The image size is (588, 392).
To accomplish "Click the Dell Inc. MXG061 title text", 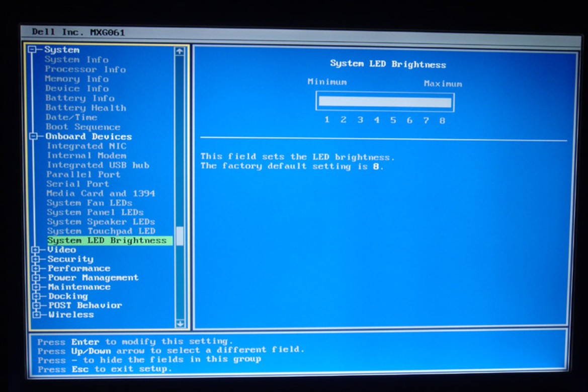I will click(x=78, y=32).
